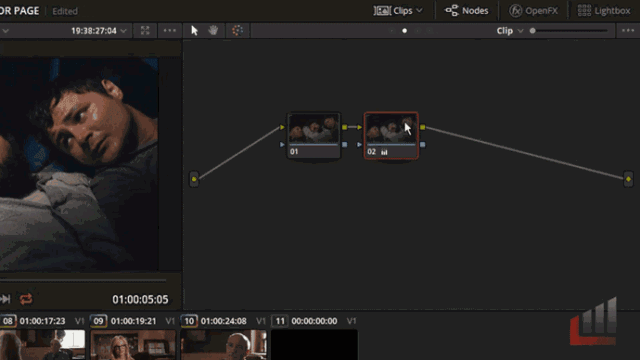The height and width of the screenshot is (360, 640).
Task: Expand the timecode 19:38:27:04 dropdown
Action: [x=123, y=31]
